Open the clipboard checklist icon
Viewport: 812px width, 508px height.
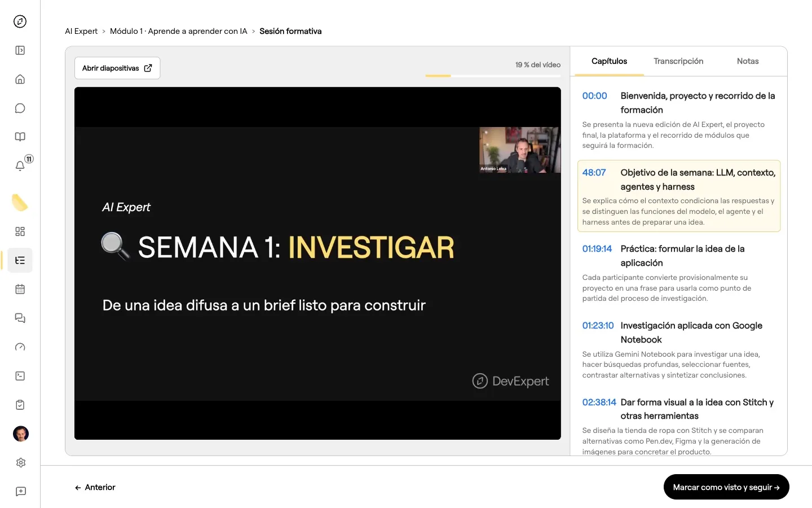click(x=20, y=405)
